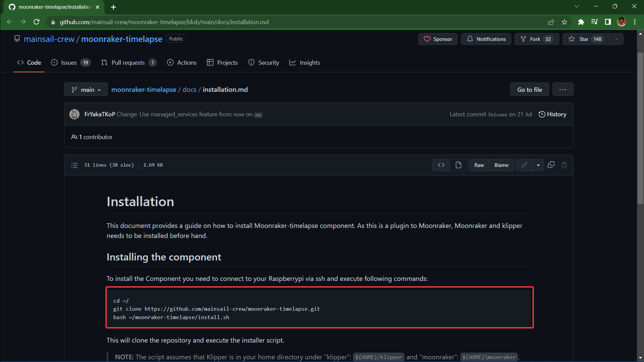Reload the current page
The height and width of the screenshot is (362, 644).
pos(37,22)
